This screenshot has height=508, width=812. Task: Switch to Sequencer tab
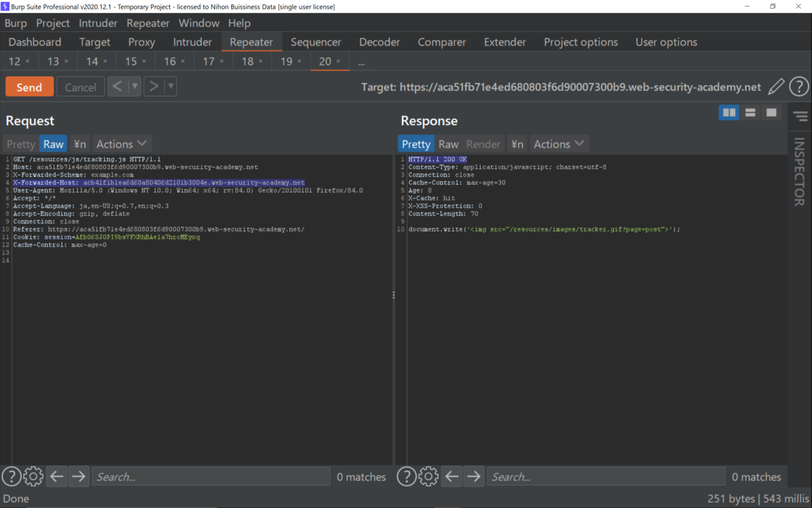[316, 42]
